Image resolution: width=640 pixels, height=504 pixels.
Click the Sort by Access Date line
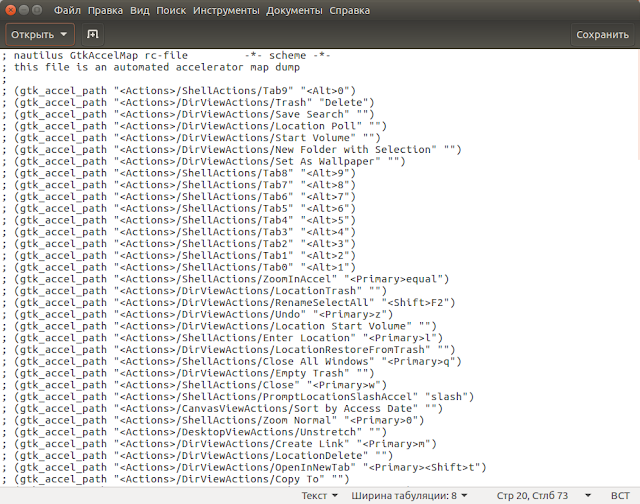(222, 409)
